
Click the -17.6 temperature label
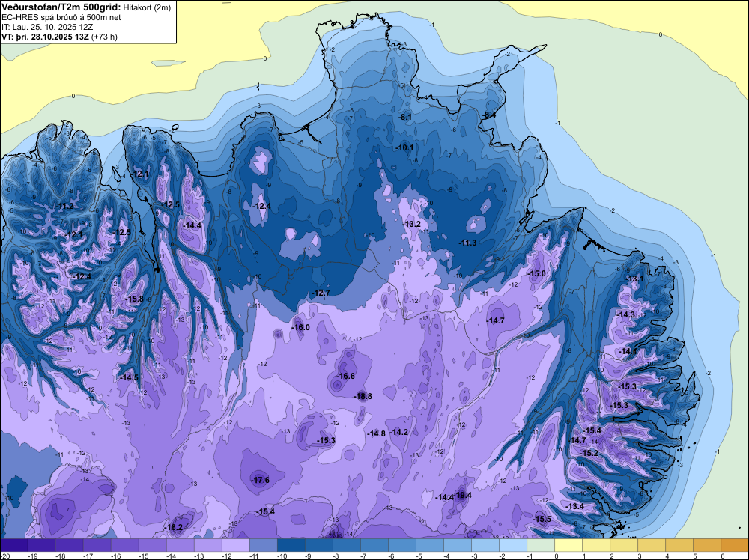coord(261,481)
